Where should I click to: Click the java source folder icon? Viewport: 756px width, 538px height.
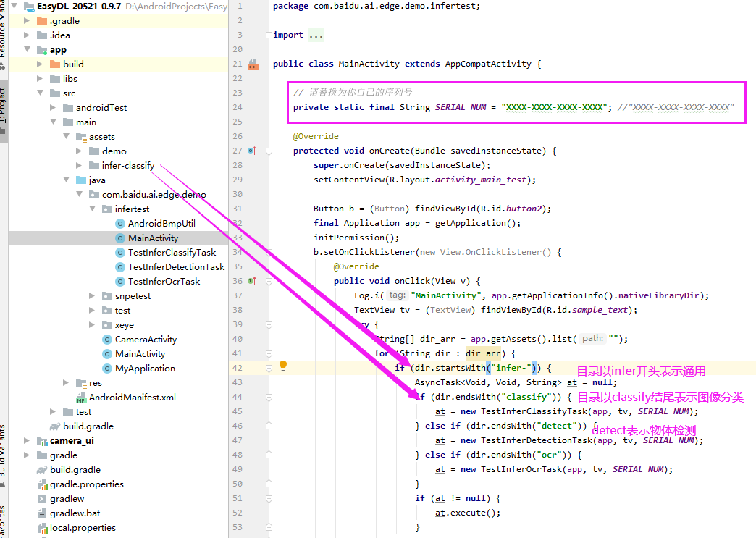point(81,180)
